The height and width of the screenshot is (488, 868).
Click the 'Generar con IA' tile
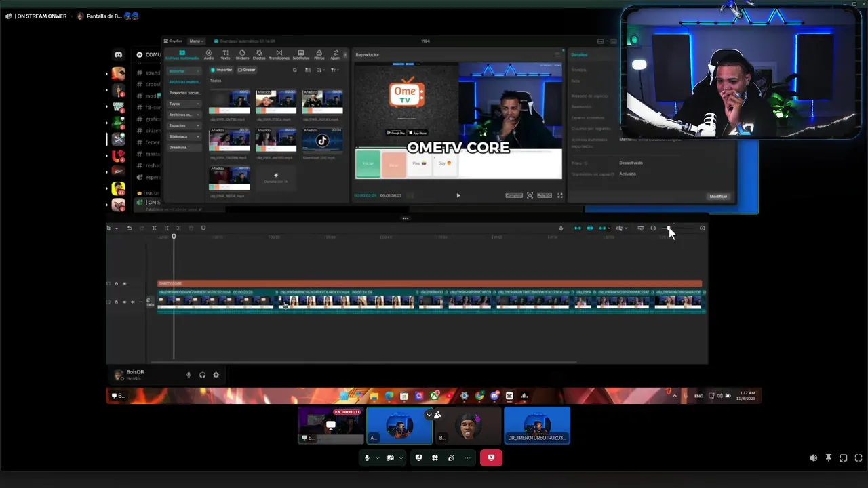(x=275, y=178)
